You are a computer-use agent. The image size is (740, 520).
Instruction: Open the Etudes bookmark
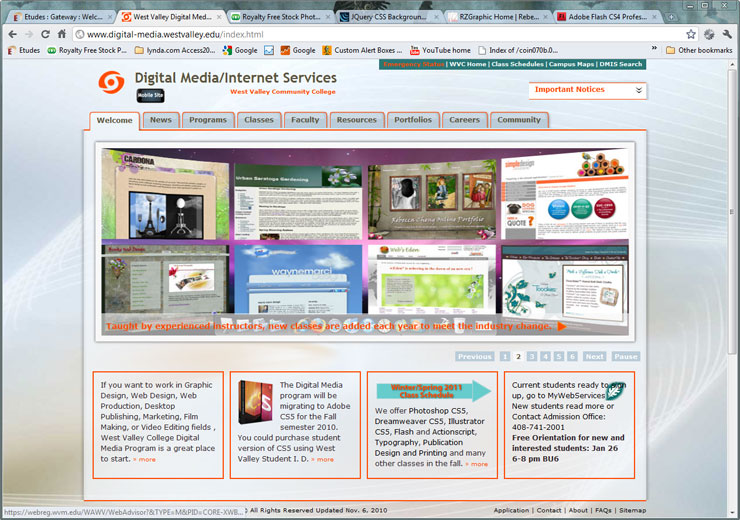(24, 50)
